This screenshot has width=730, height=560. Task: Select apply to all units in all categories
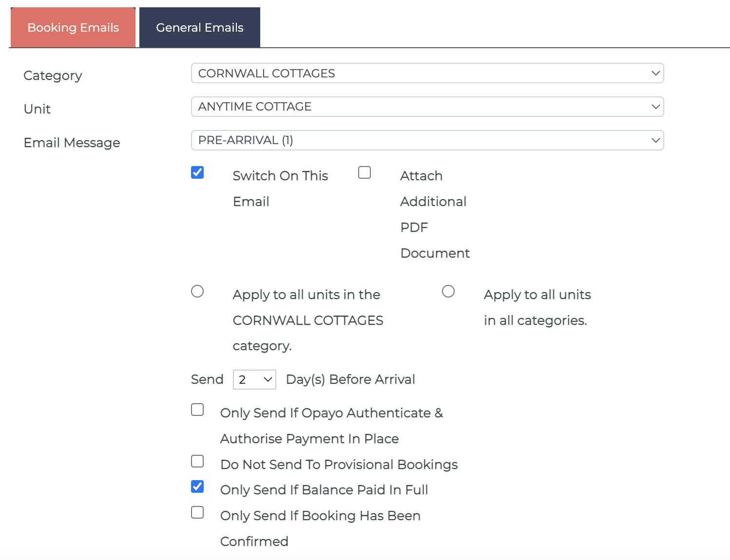click(x=448, y=291)
